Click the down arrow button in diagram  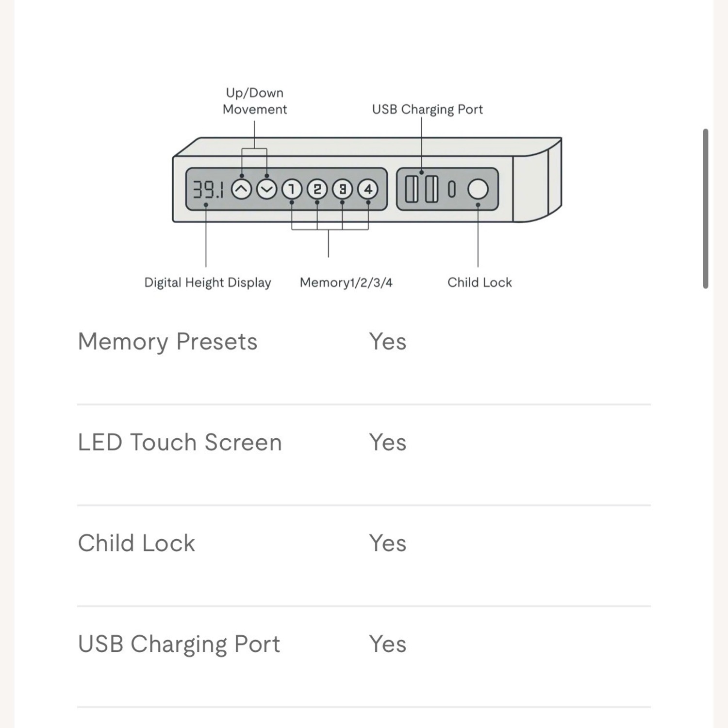(266, 189)
